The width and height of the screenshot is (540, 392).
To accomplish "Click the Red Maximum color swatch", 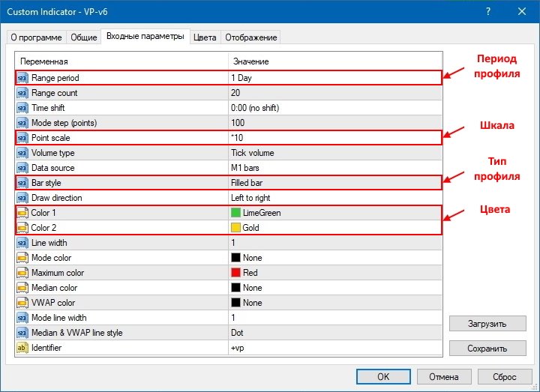I will (x=236, y=273).
